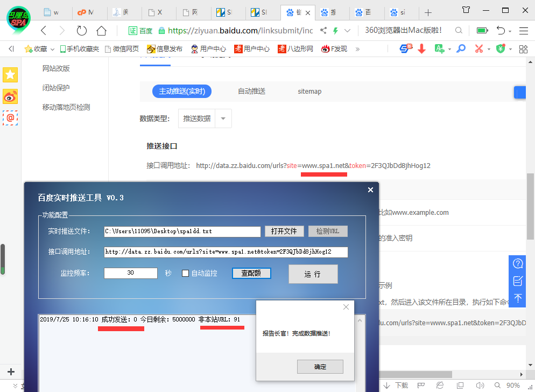Go forward with the forward arrow
The height and width of the screenshot is (392, 535).
(62, 31)
